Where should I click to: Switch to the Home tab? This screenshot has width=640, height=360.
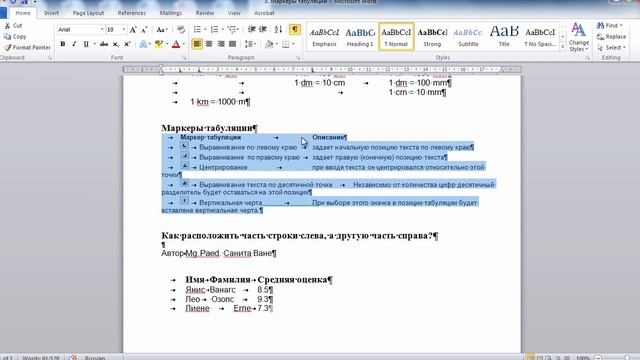[x=23, y=13]
